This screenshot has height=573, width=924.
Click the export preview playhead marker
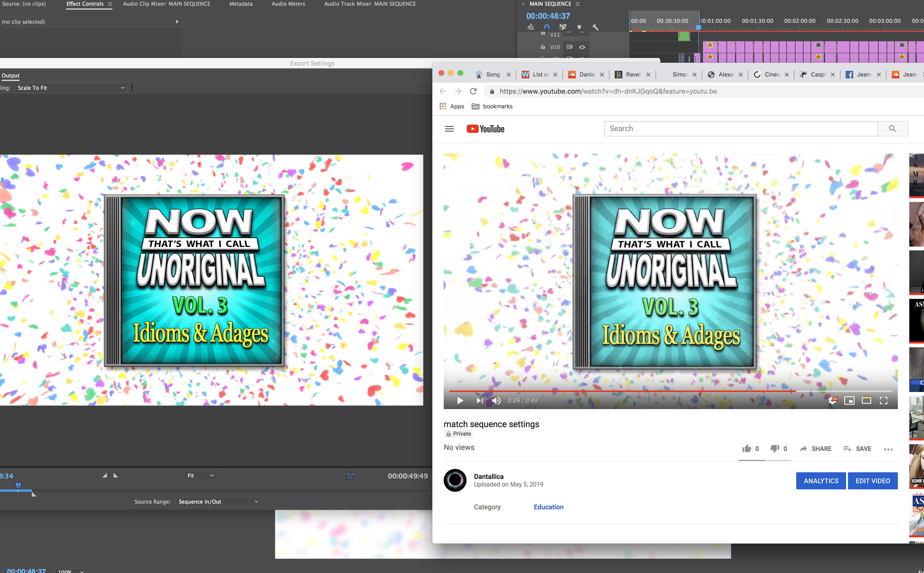(x=18, y=486)
